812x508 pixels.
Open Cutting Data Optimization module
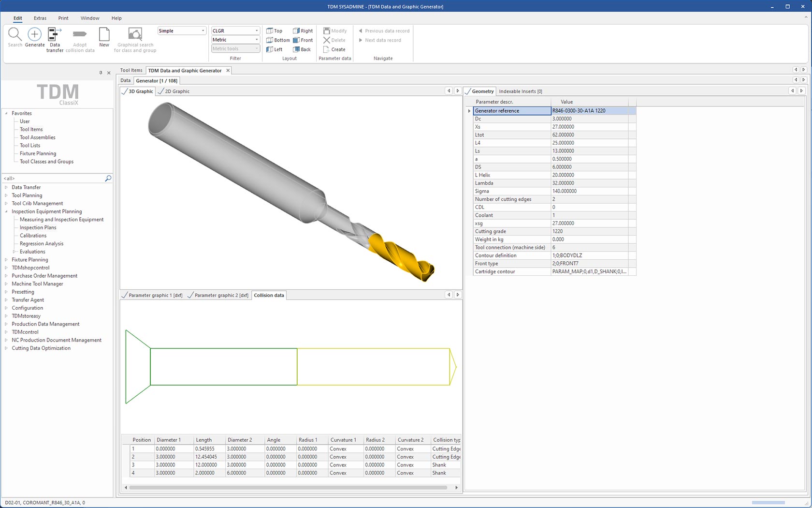[x=41, y=348]
